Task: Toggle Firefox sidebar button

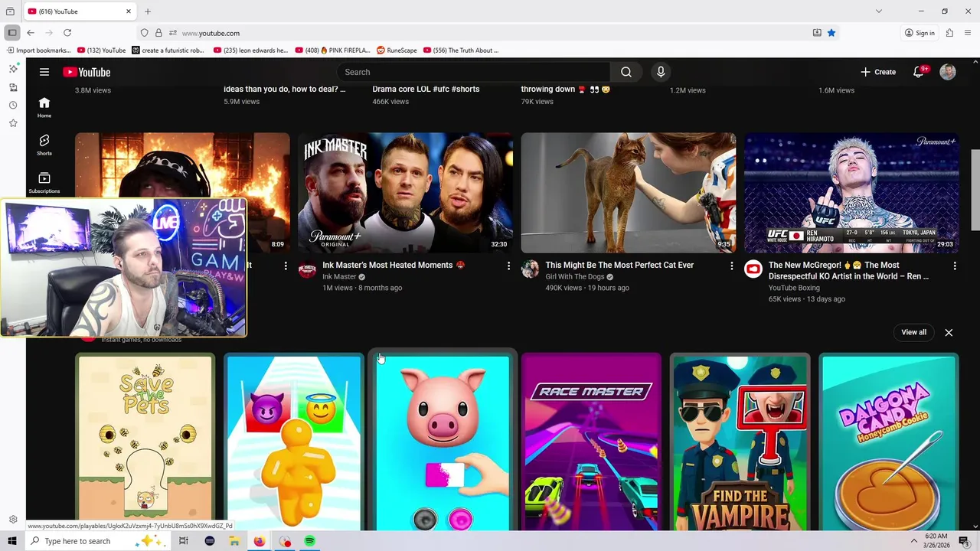Action: 12,33
